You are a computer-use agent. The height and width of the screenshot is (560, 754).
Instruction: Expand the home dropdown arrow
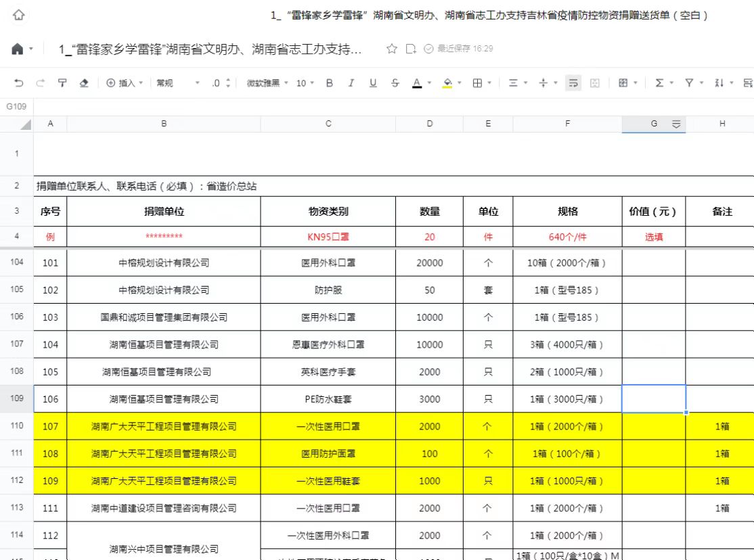pos(31,49)
